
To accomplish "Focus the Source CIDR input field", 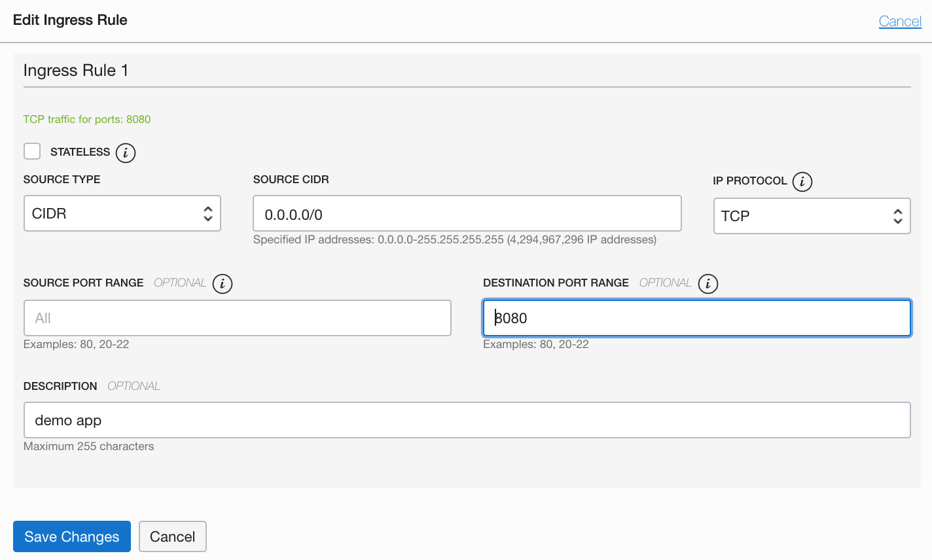I will coord(467,214).
